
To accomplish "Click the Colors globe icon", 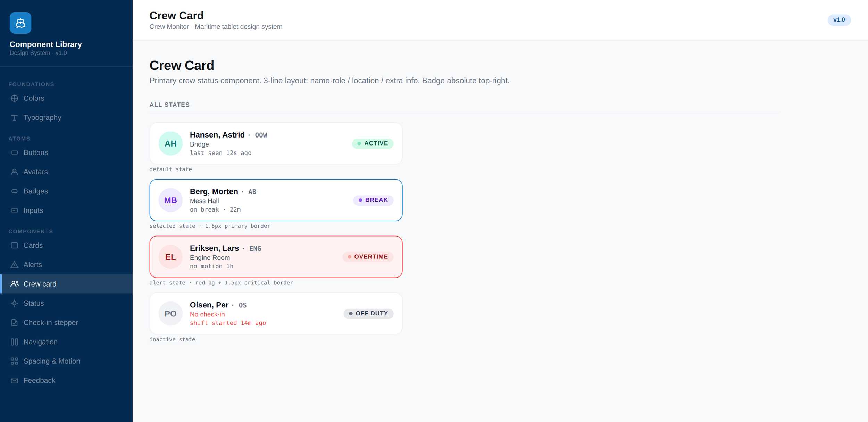I will 14,98.
